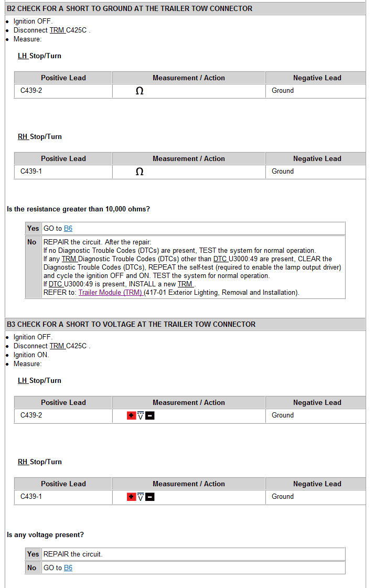Image resolution: width=374 pixels, height=588 pixels.
Task: Click the ohm symbol in B2 LH Stop/Turn row
Action: [140, 91]
